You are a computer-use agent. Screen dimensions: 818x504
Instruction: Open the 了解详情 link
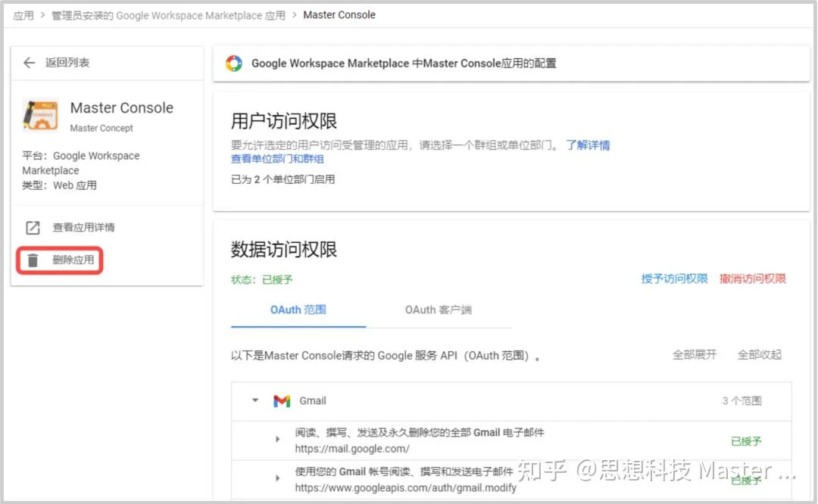click(588, 145)
